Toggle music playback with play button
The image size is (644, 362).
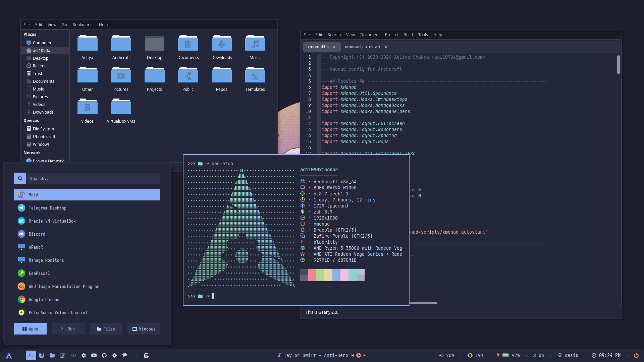359,355
